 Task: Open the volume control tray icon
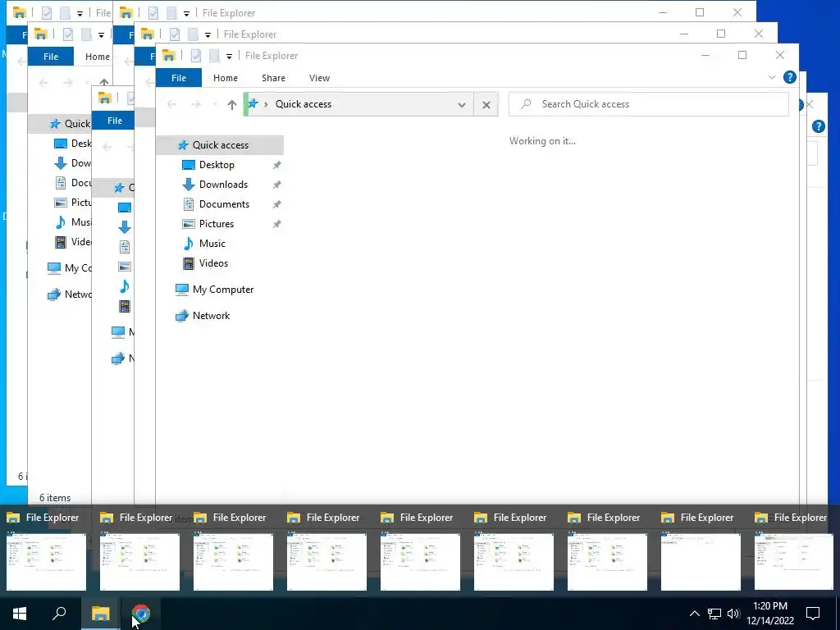(x=733, y=614)
